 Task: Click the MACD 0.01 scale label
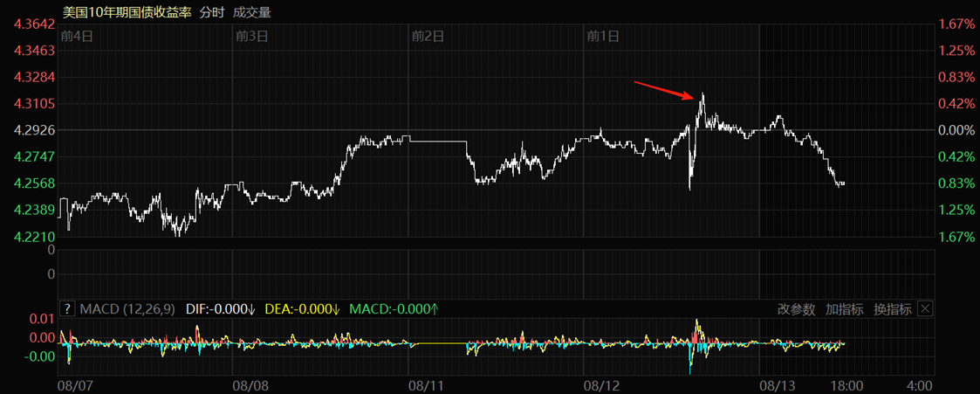(x=43, y=320)
